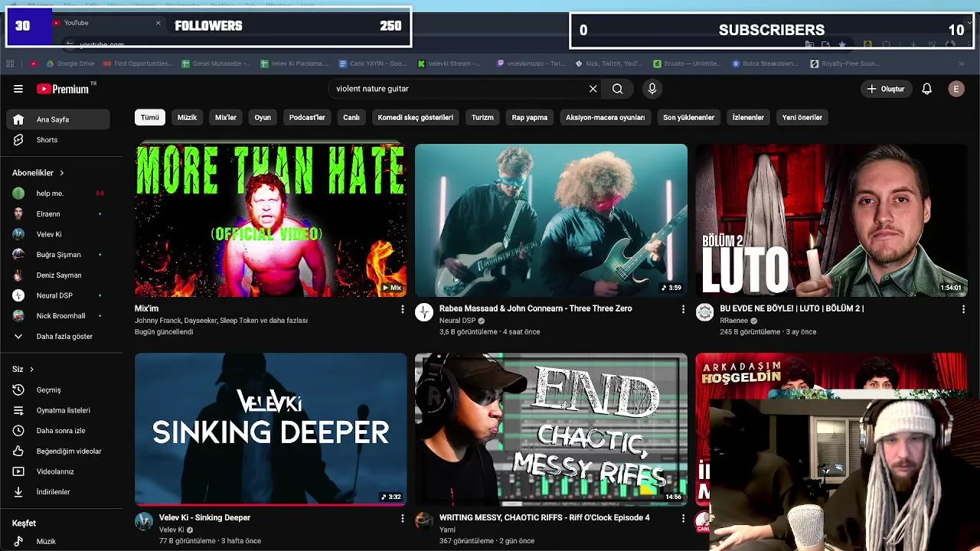Click the YouTube Premium logo

pos(64,89)
